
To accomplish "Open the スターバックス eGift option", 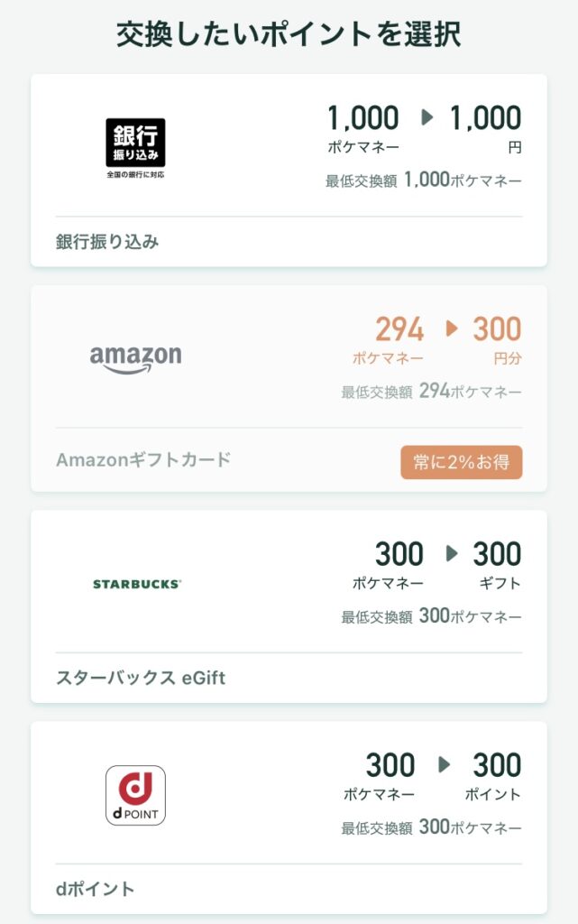I will (141, 677).
